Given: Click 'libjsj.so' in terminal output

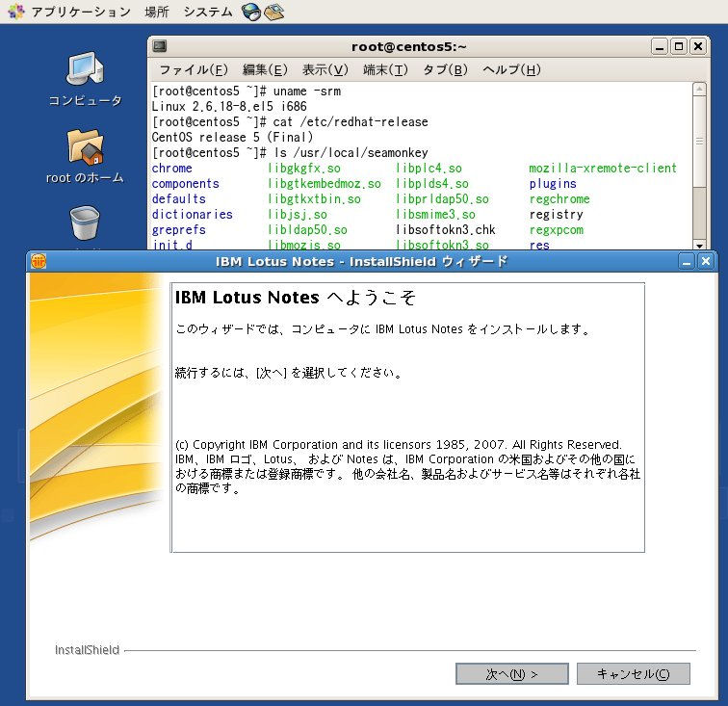Looking at the screenshot, I should [298, 214].
